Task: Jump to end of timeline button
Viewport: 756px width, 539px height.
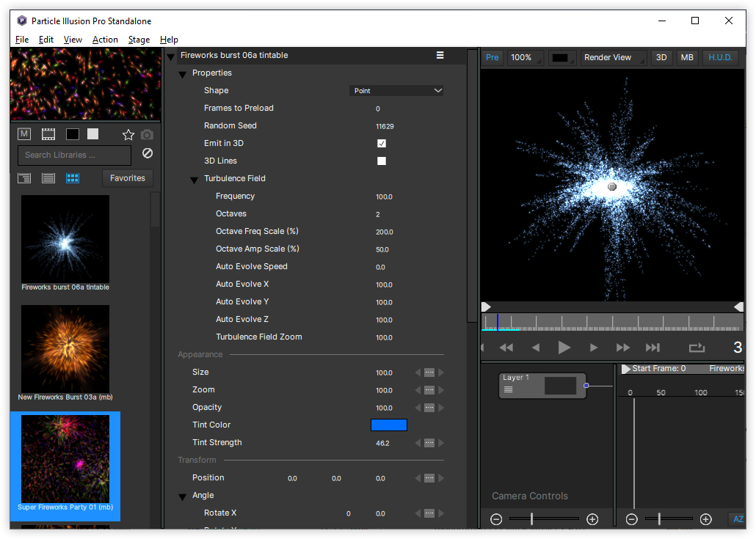Action: [653, 348]
